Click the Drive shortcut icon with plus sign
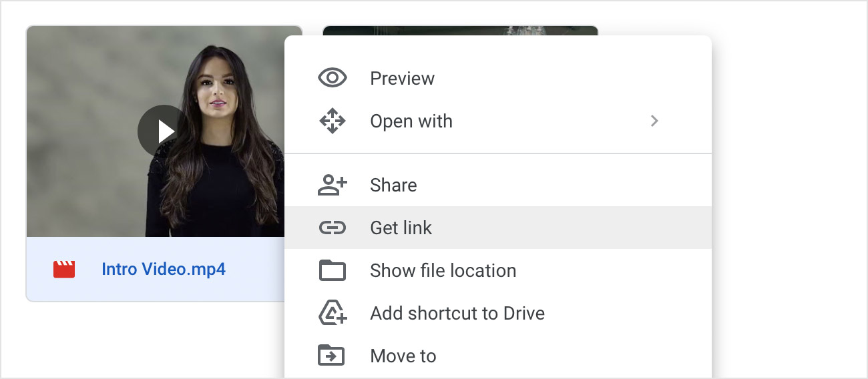This screenshot has height=379, width=868. [x=332, y=313]
